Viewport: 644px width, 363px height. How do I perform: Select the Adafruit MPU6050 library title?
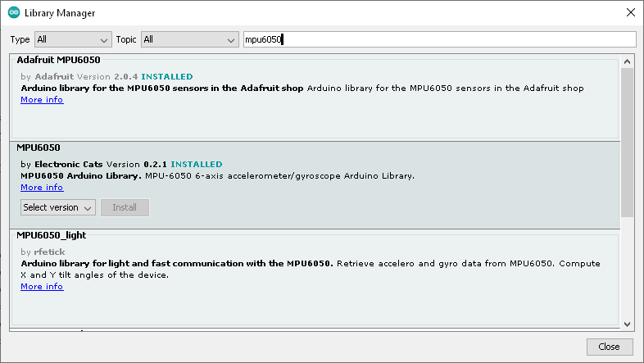pos(58,60)
